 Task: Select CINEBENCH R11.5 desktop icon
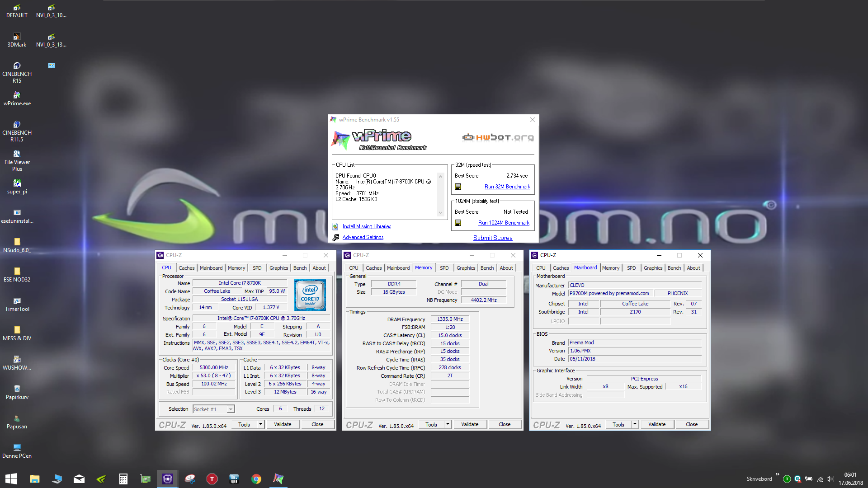tap(17, 131)
